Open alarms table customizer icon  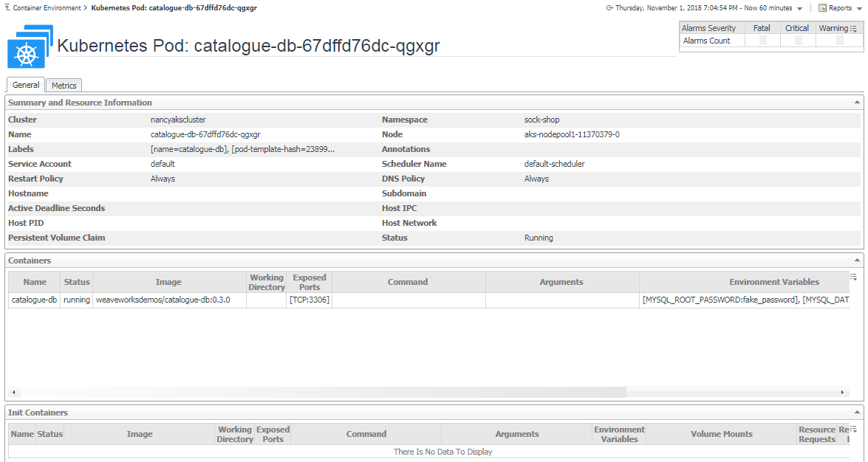(x=853, y=29)
